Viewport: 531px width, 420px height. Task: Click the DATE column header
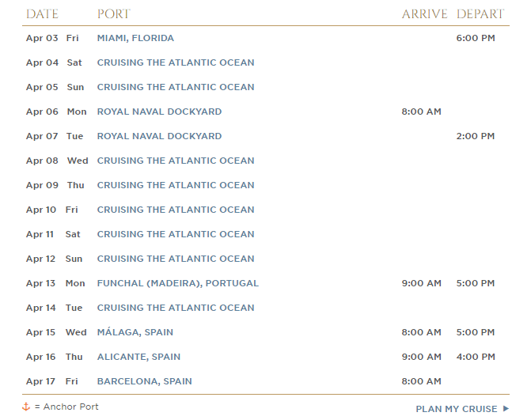pos(42,14)
